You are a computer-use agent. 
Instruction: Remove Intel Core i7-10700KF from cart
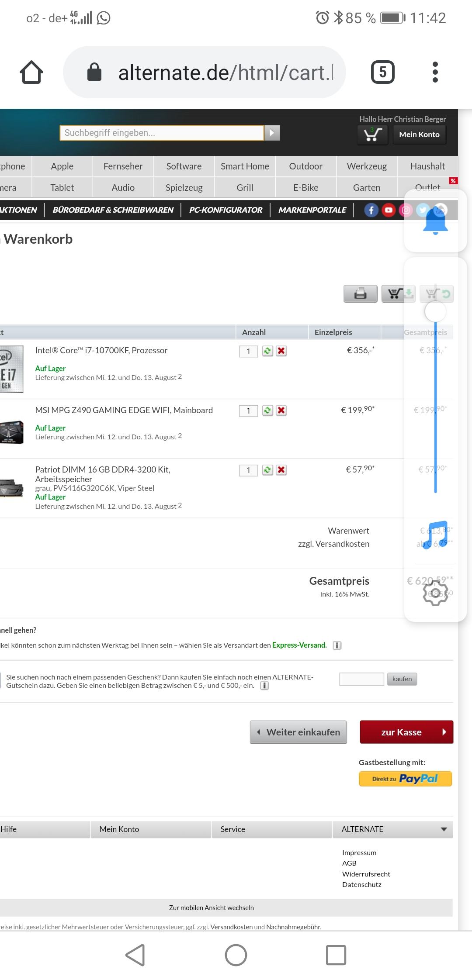click(281, 351)
